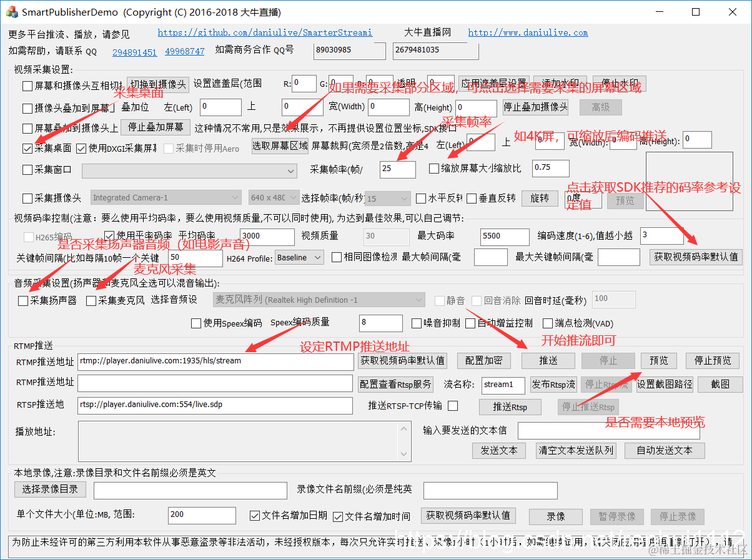Click the 预览 button in RTMP row

pyautogui.click(x=658, y=360)
